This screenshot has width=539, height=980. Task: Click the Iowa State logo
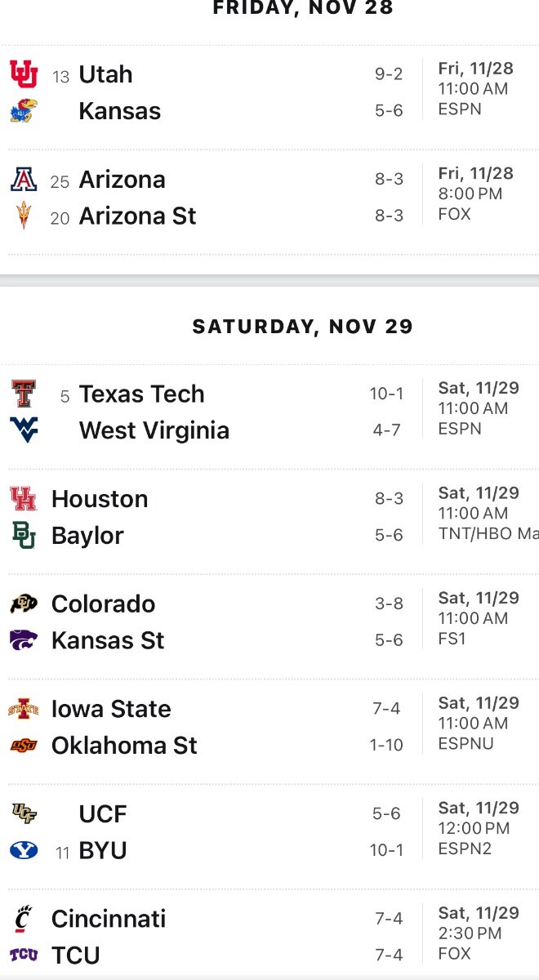(24, 709)
